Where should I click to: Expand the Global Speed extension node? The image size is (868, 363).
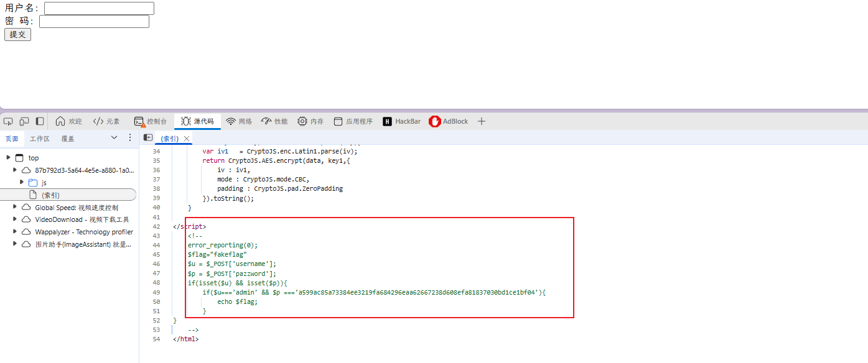coord(15,207)
